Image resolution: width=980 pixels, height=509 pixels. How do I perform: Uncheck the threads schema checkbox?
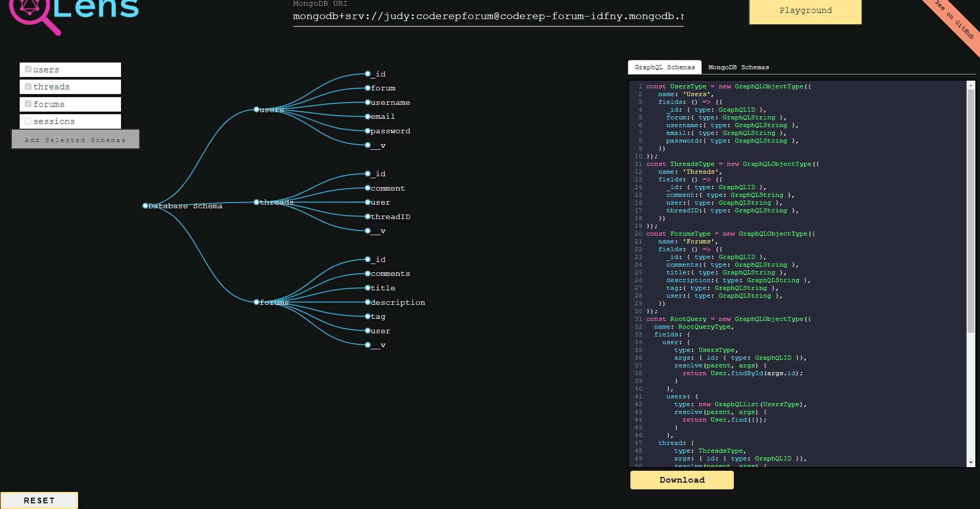pos(28,86)
